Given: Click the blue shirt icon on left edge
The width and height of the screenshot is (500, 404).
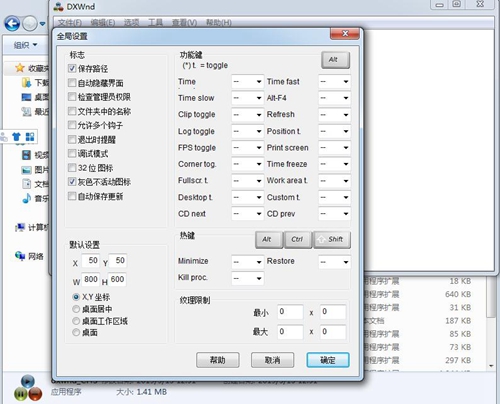Looking at the screenshot, I should click(x=16, y=136).
